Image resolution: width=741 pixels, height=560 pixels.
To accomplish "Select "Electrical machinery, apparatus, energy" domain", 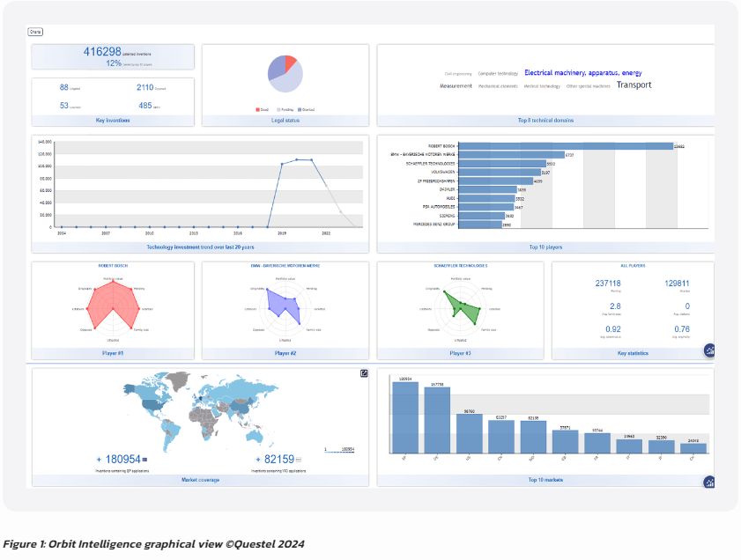I will pyautogui.click(x=583, y=73).
